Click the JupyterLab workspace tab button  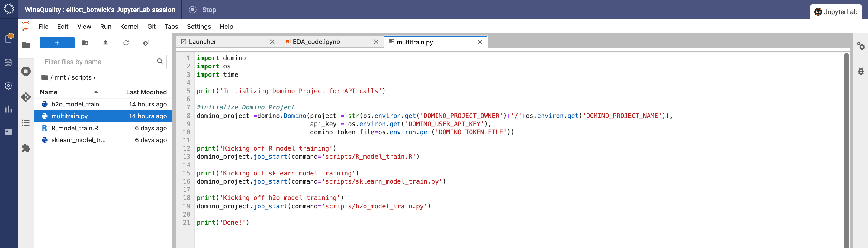coord(836,12)
